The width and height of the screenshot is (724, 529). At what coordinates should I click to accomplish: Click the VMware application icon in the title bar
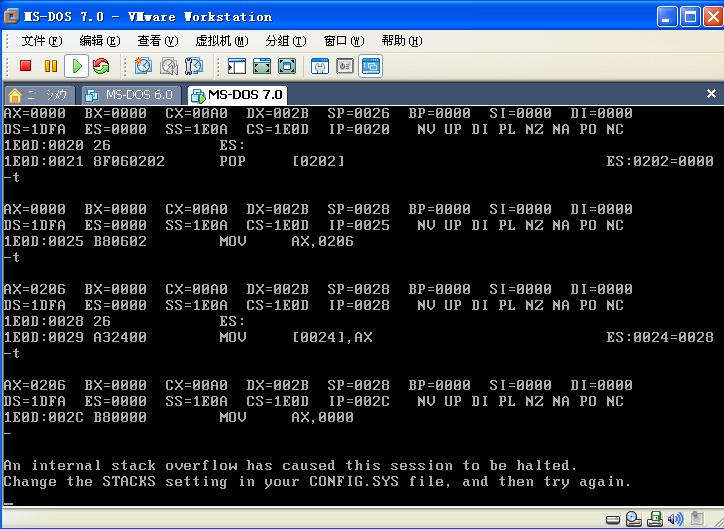click(11, 16)
